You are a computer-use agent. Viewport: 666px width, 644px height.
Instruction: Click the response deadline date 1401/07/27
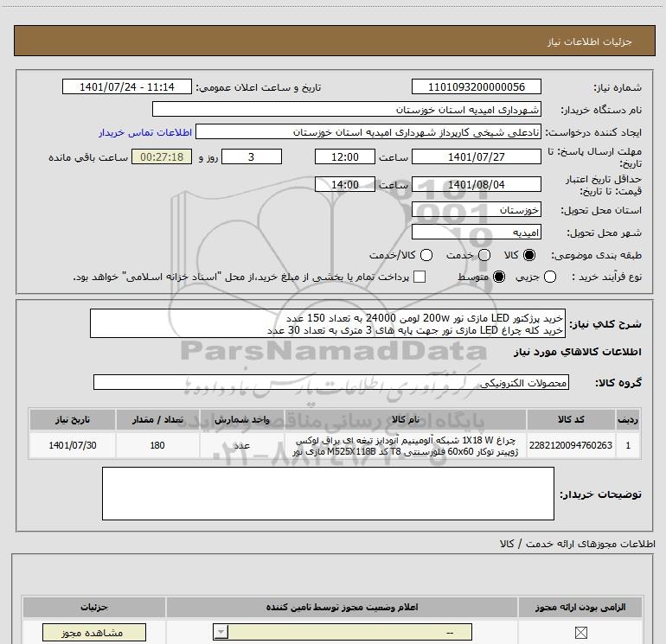point(476,156)
